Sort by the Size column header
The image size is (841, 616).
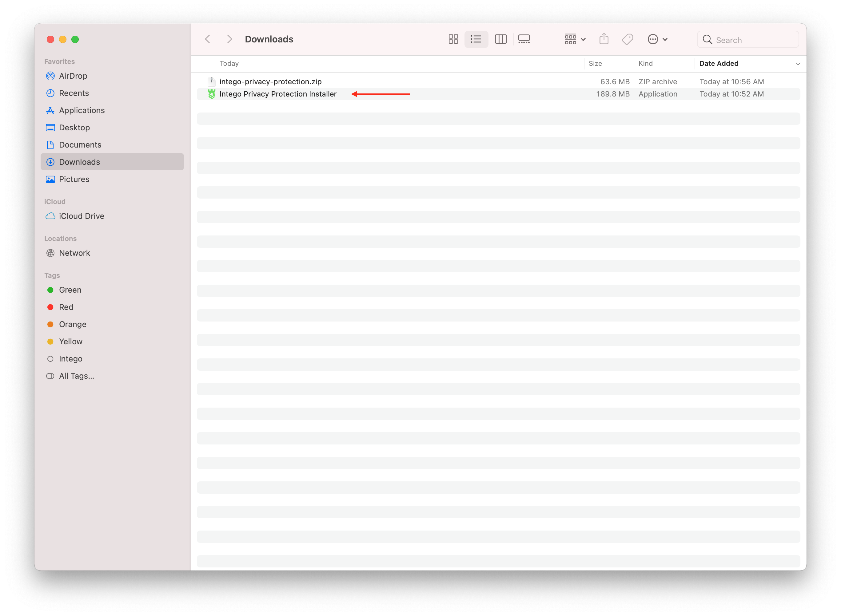[608, 63]
